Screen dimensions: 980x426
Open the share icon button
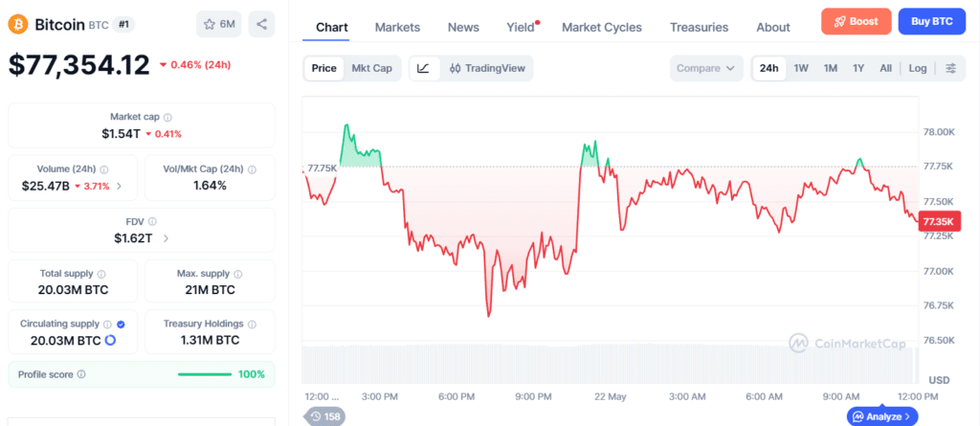[261, 24]
